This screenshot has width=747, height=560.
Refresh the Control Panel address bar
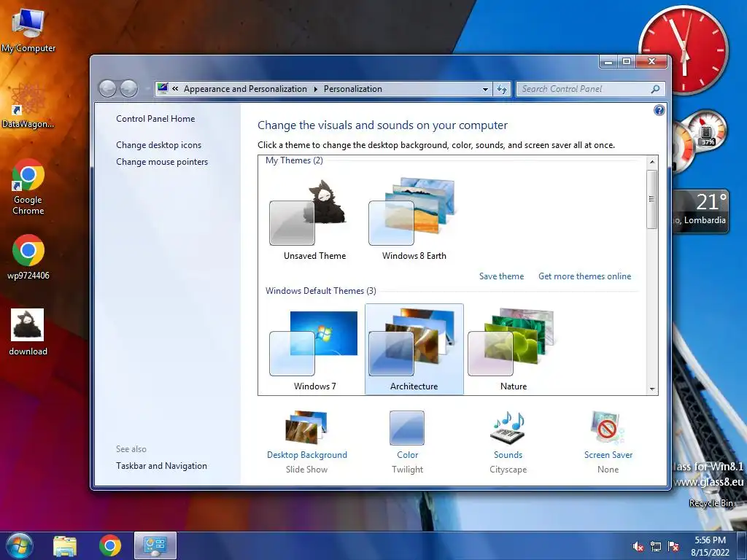click(x=502, y=89)
